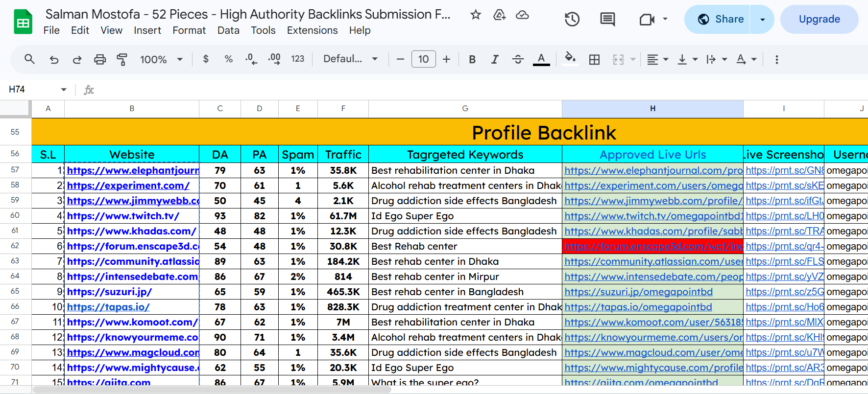Image resolution: width=868 pixels, height=394 pixels.
Task: Open version history clock icon
Action: tap(572, 20)
